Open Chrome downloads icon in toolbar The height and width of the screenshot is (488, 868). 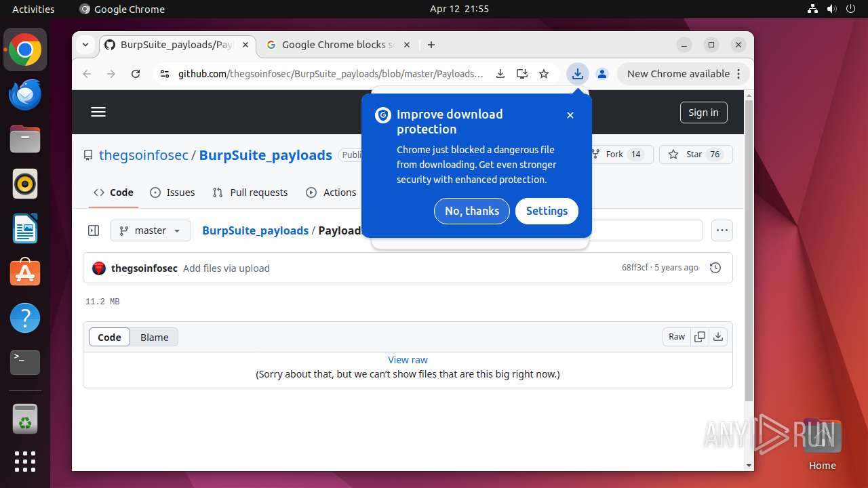coord(577,74)
